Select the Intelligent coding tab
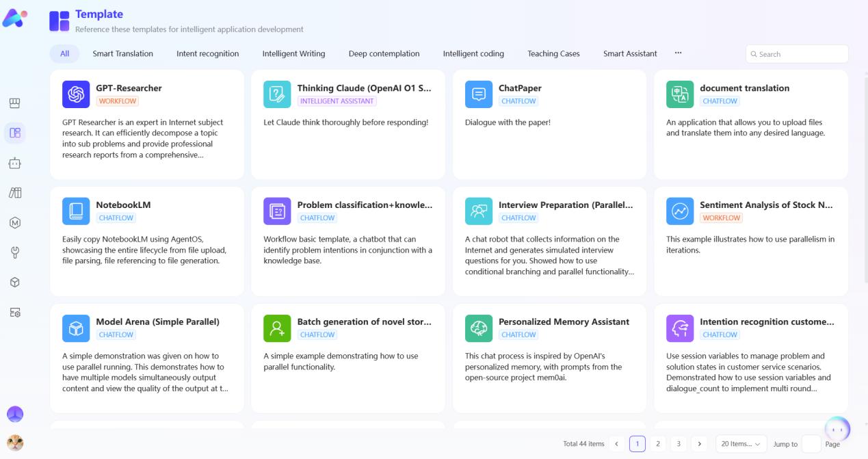Image resolution: width=868 pixels, height=459 pixels. [473, 53]
